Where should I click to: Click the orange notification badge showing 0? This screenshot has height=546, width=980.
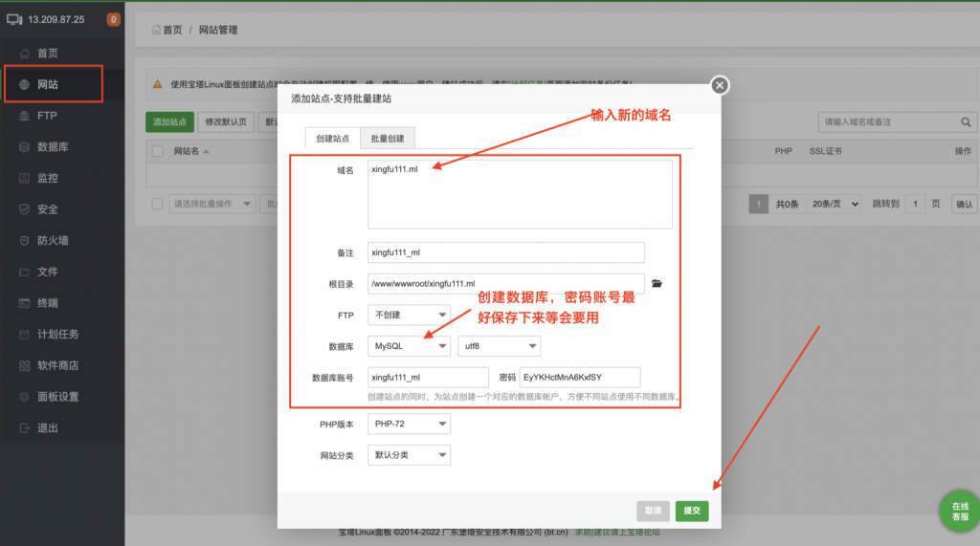coord(113,19)
